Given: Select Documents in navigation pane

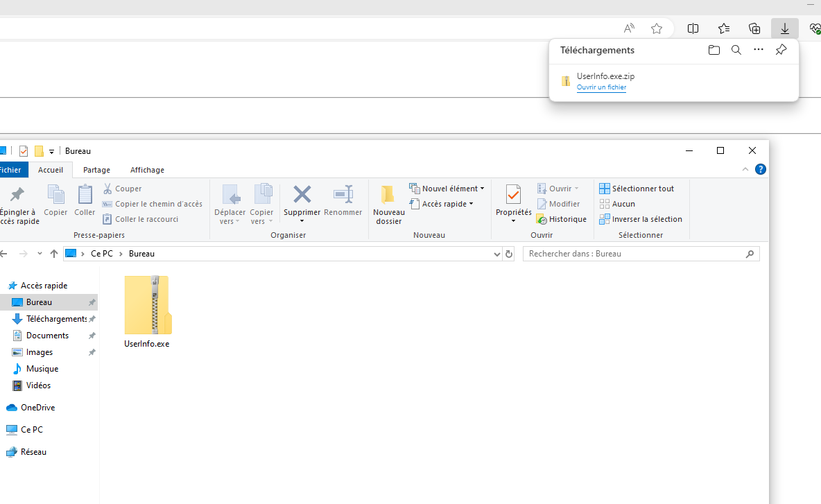Looking at the screenshot, I should tap(49, 336).
